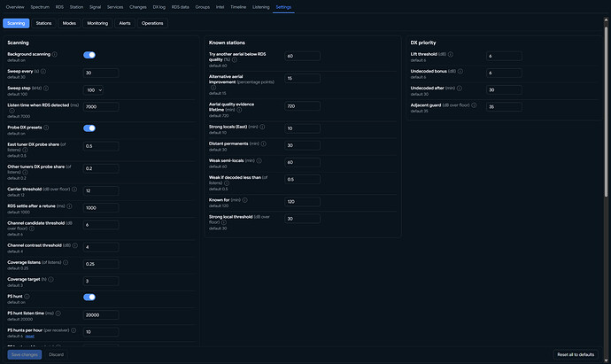Focus Sweep every input field
This screenshot has height=364, width=611.
tap(101, 73)
